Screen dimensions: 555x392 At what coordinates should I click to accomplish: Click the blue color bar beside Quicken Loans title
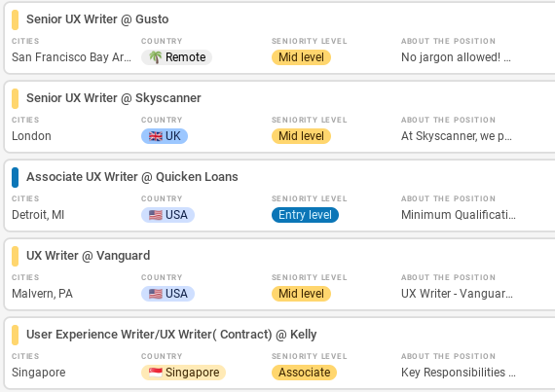coord(15,177)
